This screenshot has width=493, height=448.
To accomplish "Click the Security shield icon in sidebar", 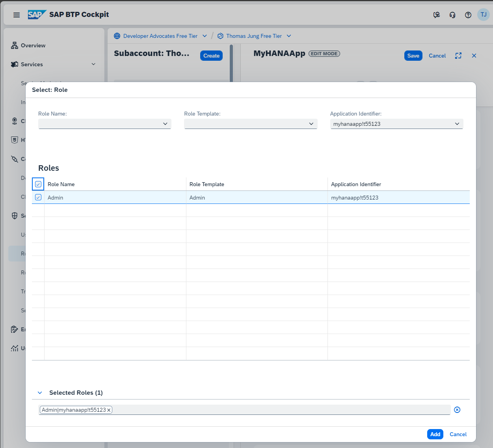I will pyautogui.click(x=15, y=216).
